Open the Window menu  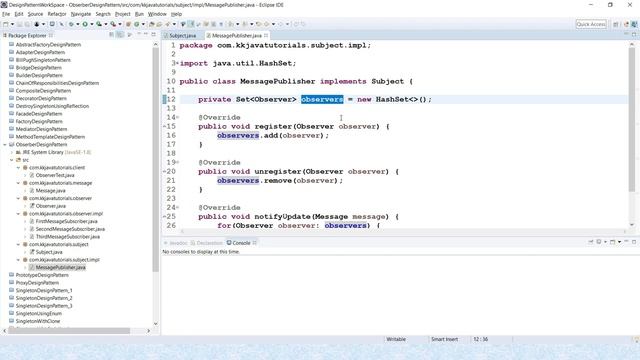[x=157, y=14]
